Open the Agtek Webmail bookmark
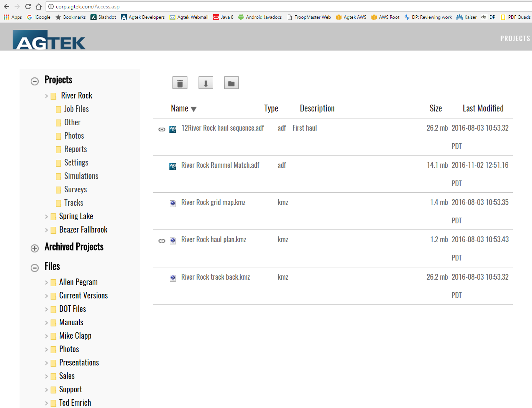The width and height of the screenshot is (532, 408). [x=189, y=17]
